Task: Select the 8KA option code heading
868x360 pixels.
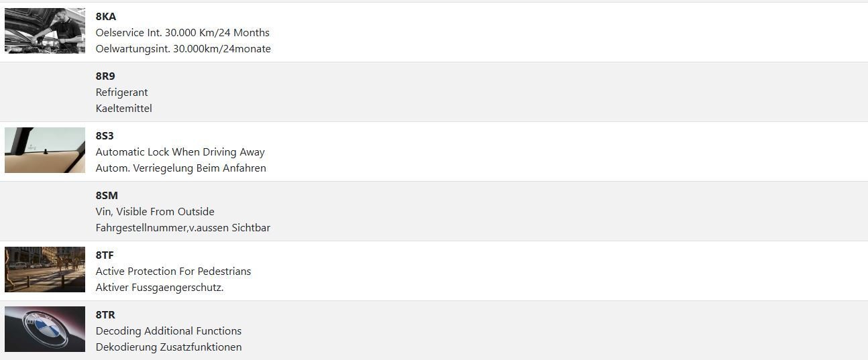Action: 106,17
